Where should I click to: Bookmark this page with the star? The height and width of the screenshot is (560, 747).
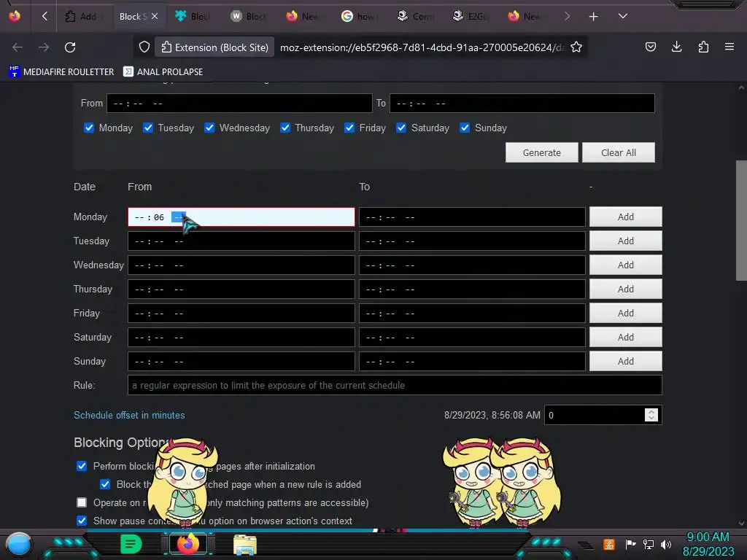coord(576,47)
